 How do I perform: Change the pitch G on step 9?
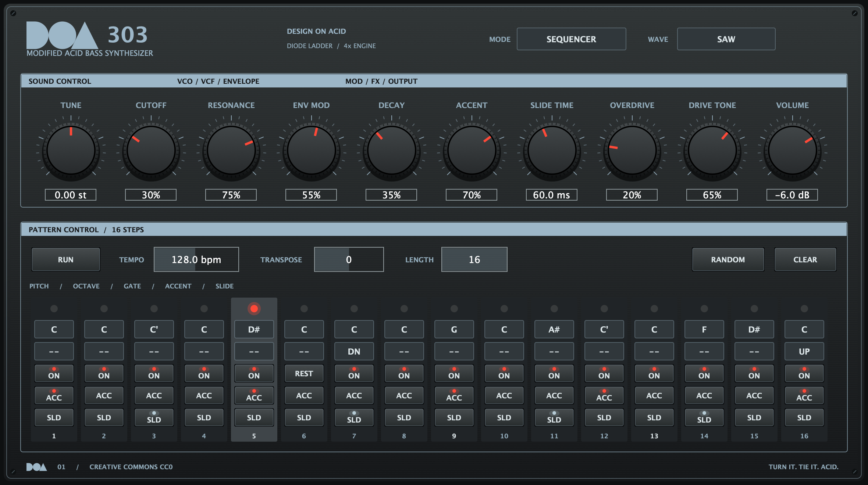(x=454, y=329)
